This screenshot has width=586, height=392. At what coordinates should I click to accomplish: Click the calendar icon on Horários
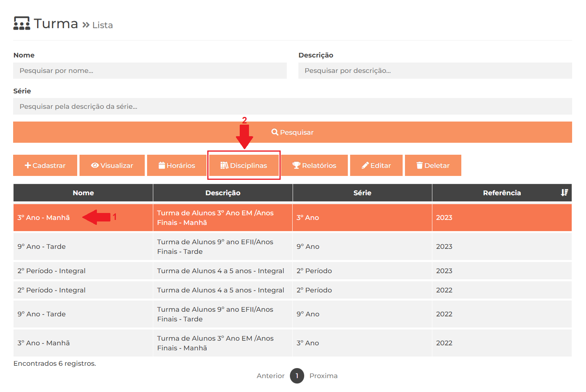pos(162,165)
